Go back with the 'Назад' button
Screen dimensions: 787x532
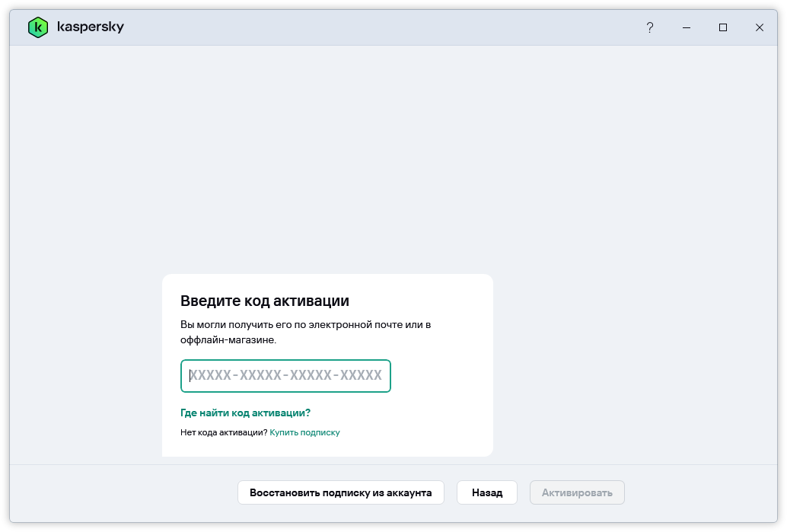tap(487, 492)
